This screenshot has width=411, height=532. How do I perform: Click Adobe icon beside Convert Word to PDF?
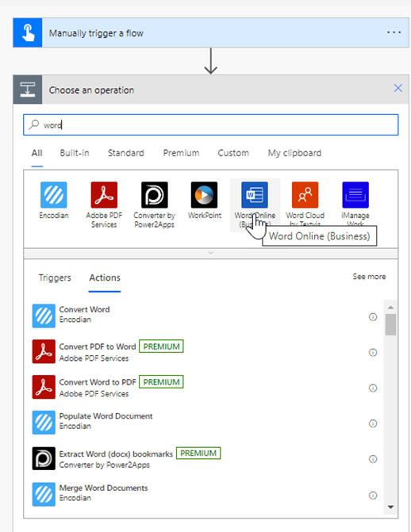[44, 387]
